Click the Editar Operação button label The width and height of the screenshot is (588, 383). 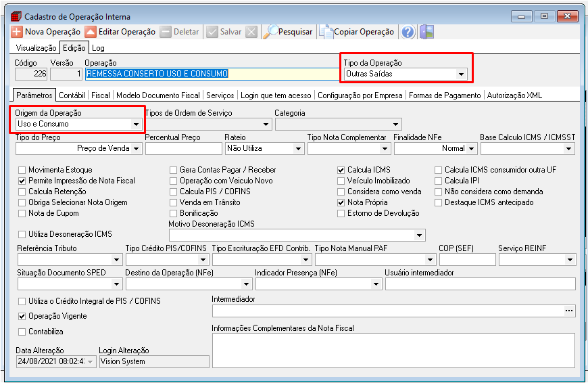click(127, 32)
